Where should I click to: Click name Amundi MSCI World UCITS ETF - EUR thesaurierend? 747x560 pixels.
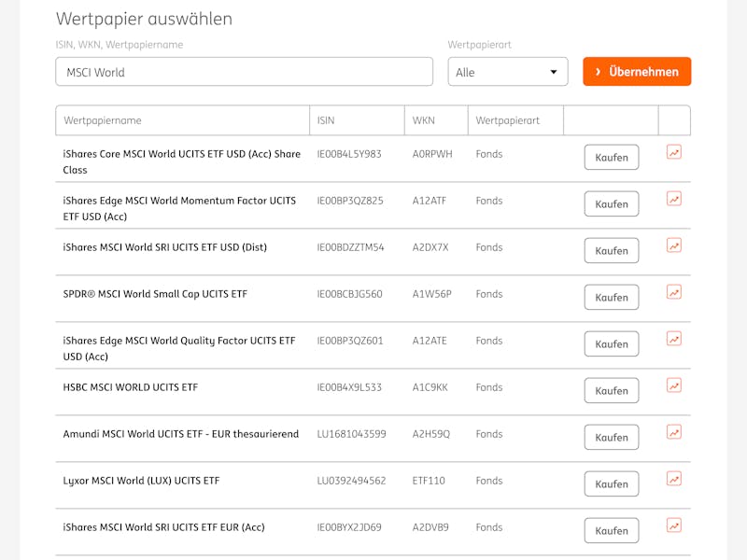(180, 434)
